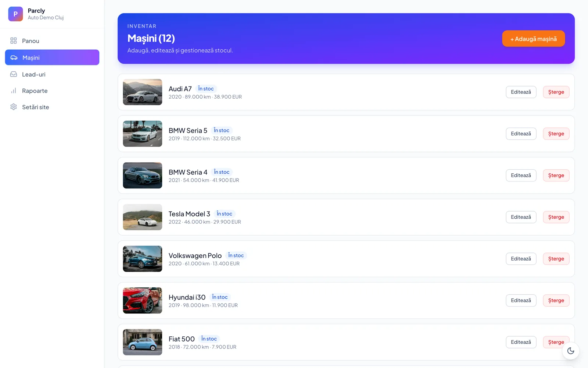Screen dimensions: 588x368
Task: Click the Parcly brand name text
Action: [x=36, y=11]
